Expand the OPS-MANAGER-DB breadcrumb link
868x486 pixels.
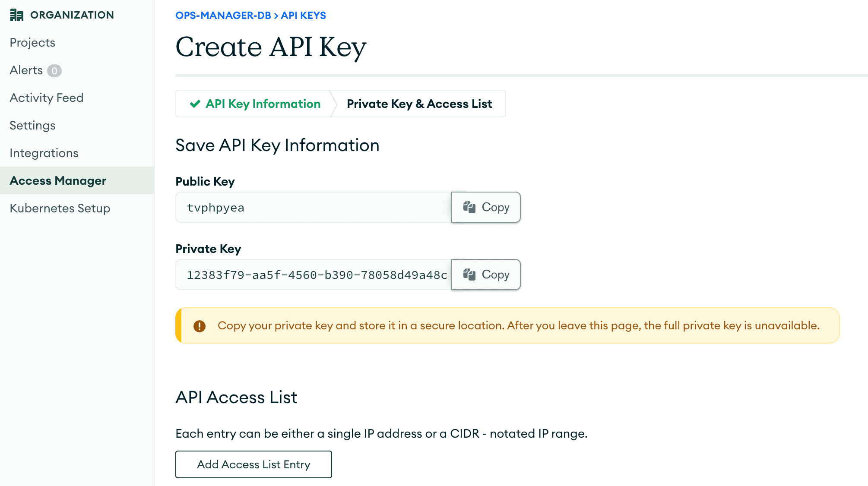click(x=224, y=16)
